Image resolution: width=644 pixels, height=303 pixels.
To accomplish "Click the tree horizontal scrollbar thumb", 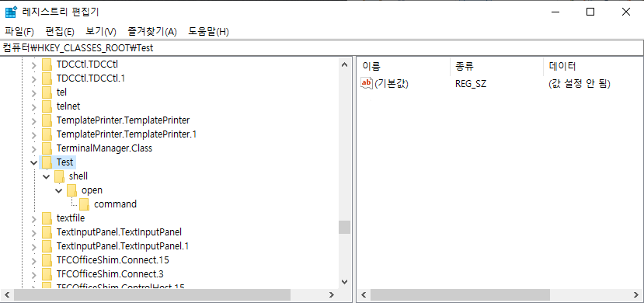I will (152, 294).
